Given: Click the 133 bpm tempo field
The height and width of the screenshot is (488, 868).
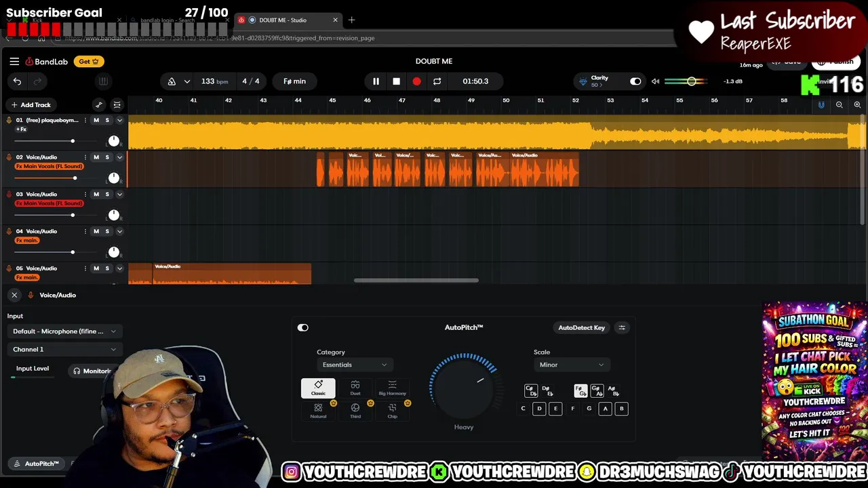Looking at the screenshot, I should [x=214, y=81].
